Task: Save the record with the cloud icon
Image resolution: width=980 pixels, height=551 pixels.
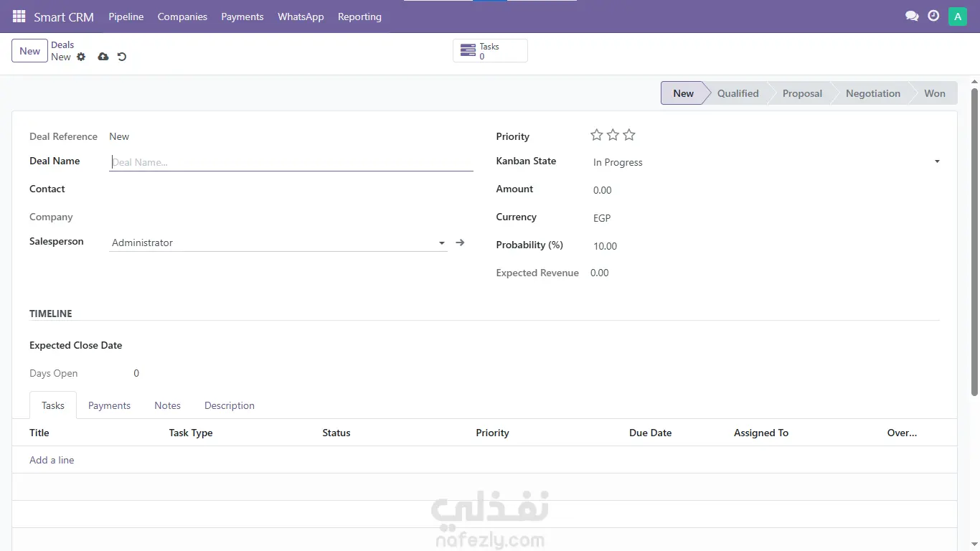Action: (x=103, y=57)
